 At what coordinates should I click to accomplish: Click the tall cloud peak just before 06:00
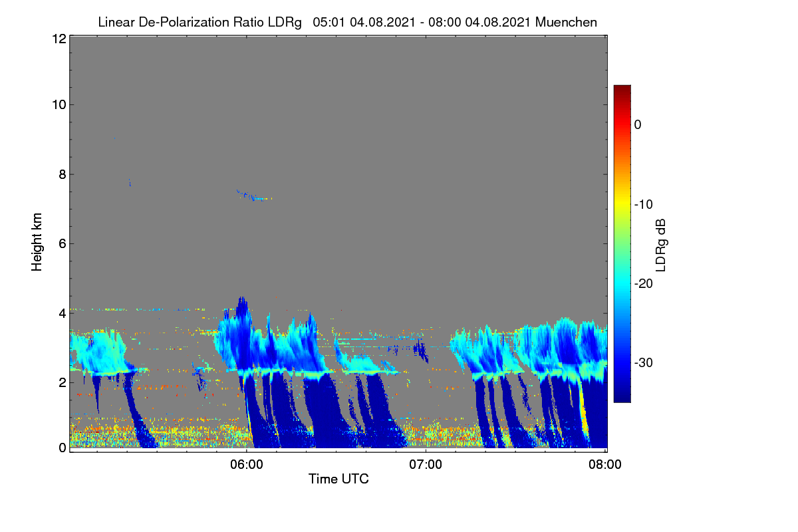pos(242,307)
